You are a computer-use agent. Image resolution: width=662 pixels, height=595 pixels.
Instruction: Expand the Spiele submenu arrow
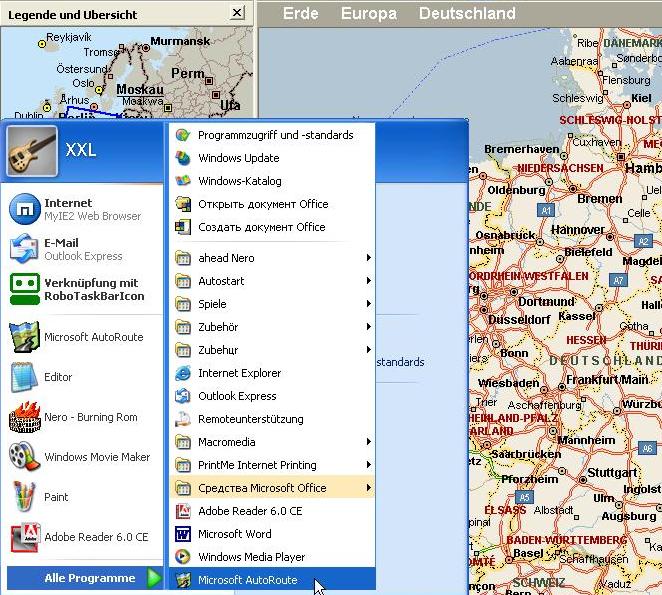point(369,304)
